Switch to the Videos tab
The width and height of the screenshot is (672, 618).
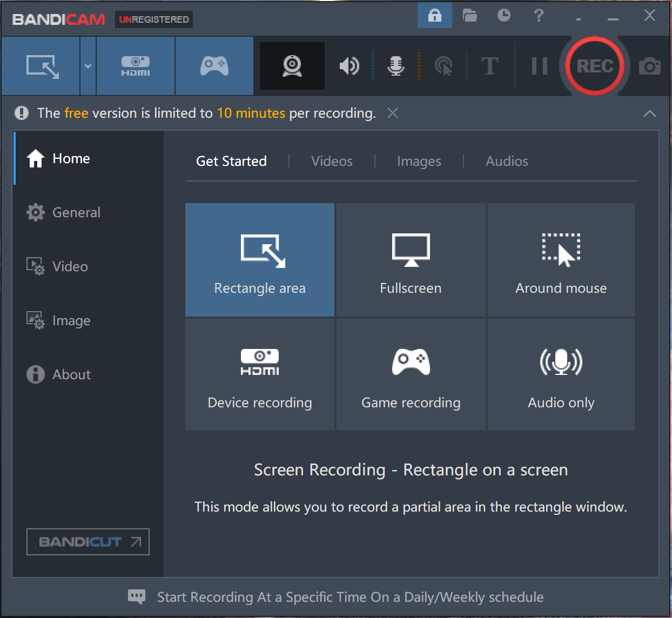tap(332, 161)
